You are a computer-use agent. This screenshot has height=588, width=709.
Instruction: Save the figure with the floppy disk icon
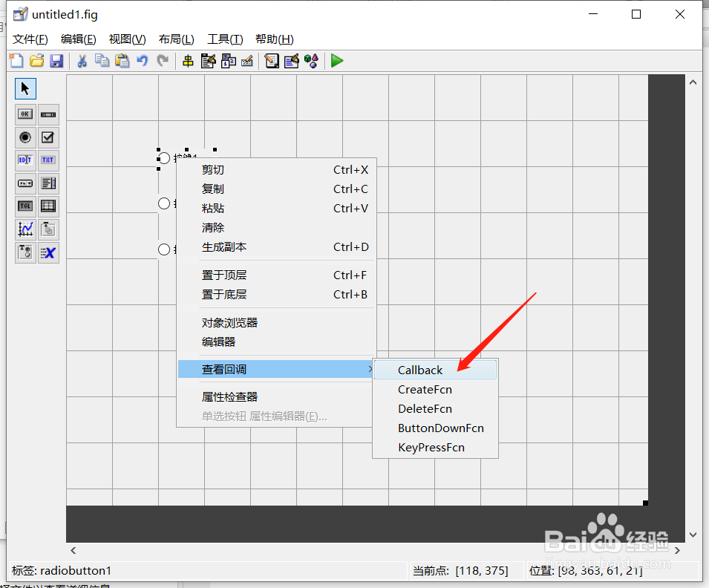tap(56, 61)
